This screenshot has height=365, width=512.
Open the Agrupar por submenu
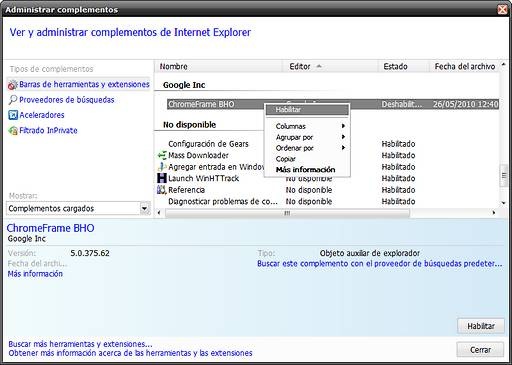pos(307,137)
